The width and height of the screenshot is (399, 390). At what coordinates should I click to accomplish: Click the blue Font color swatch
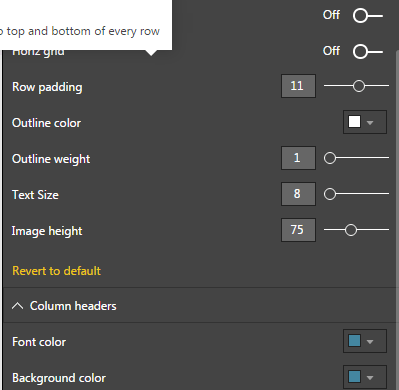(354, 341)
